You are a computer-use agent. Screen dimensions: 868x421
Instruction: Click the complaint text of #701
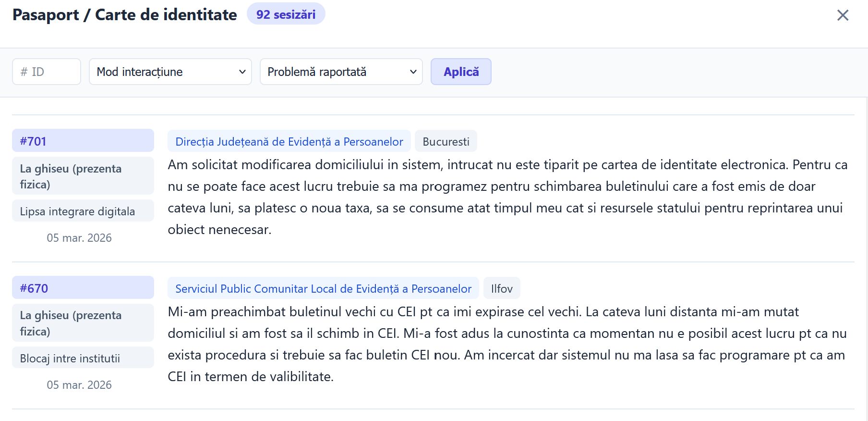pos(507,197)
